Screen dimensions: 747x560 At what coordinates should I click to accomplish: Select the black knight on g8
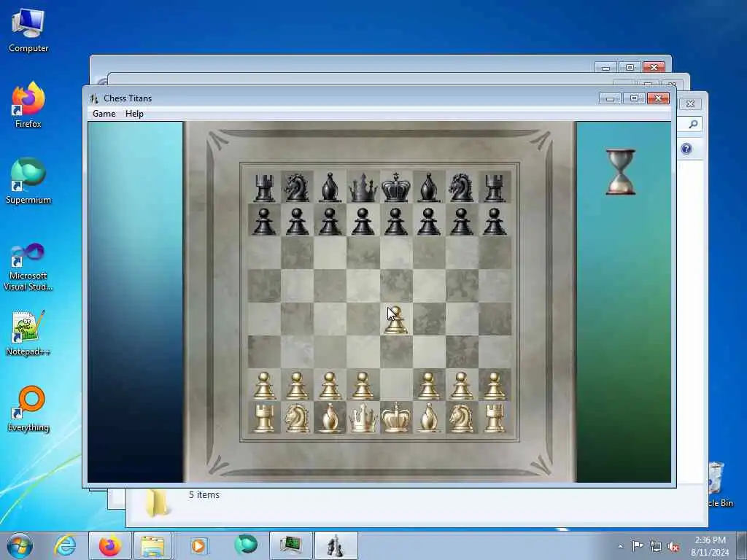click(x=462, y=187)
